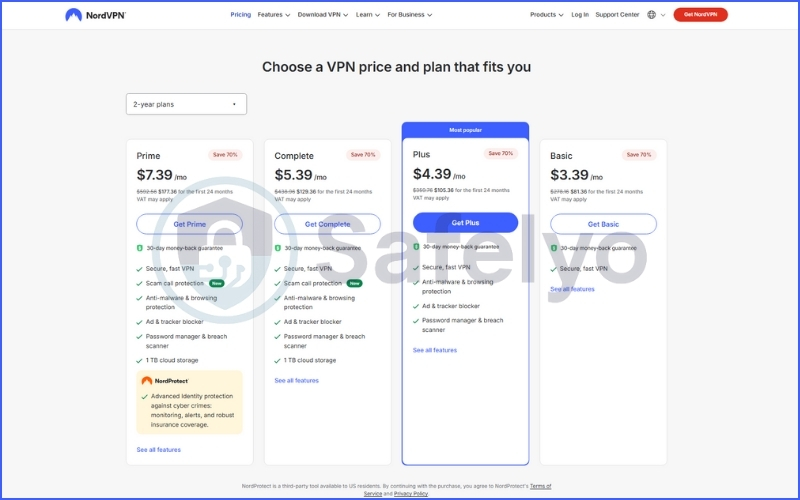
Task: Click the Basic plan title
Action: 561,156
